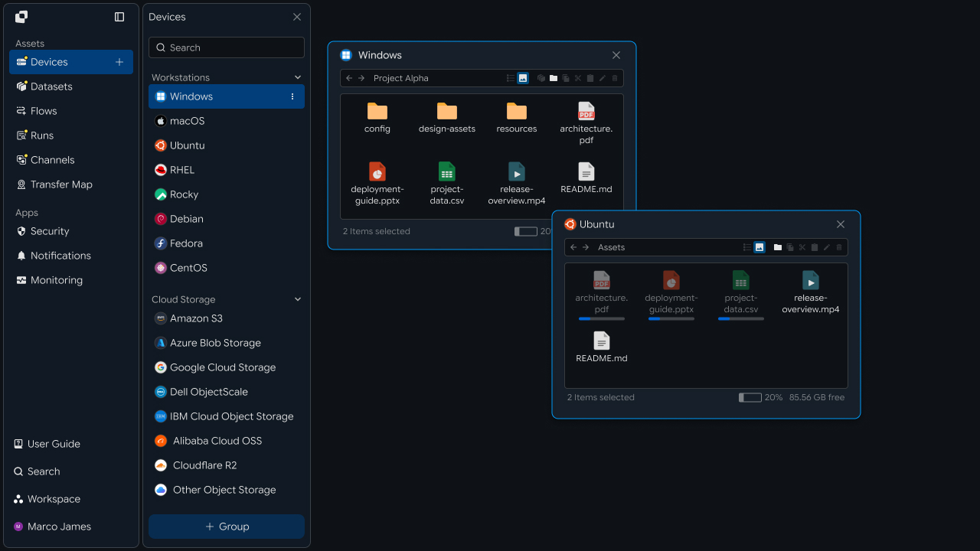Collapse the sidebar with the panel toggle icon

click(x=119, y=17)
